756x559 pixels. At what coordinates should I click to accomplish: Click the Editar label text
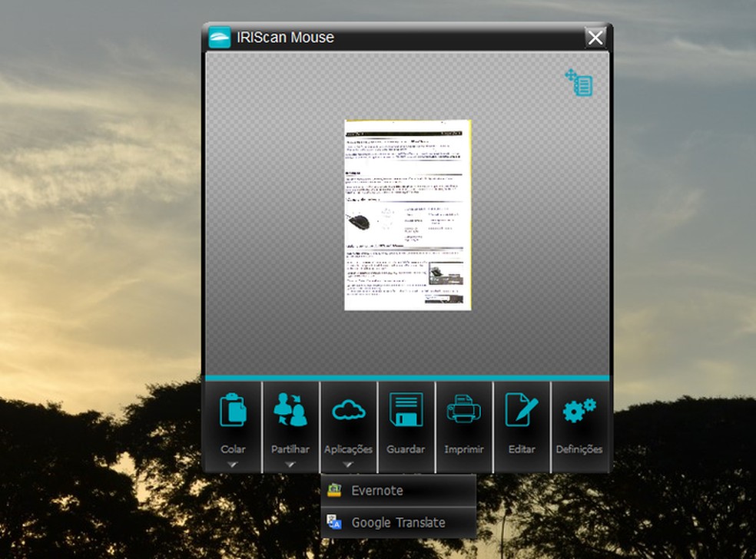(522, 449)
